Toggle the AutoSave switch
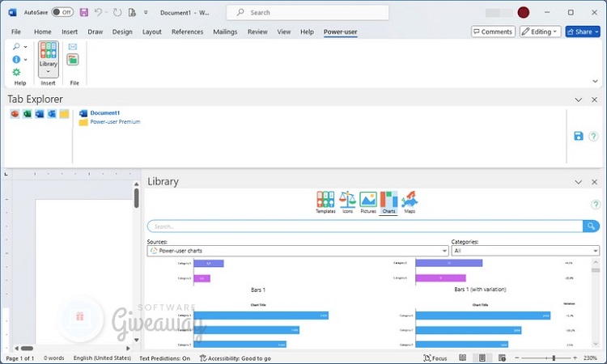Image resolution: width=607 pixels, height=364 pixels. click(62, 12)
